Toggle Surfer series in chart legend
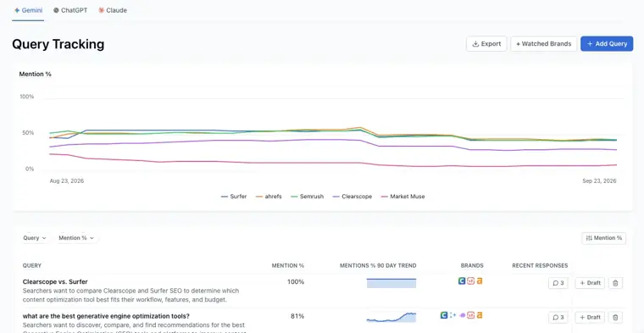Screen dimensions: 644x333 (x=234, y=197)
